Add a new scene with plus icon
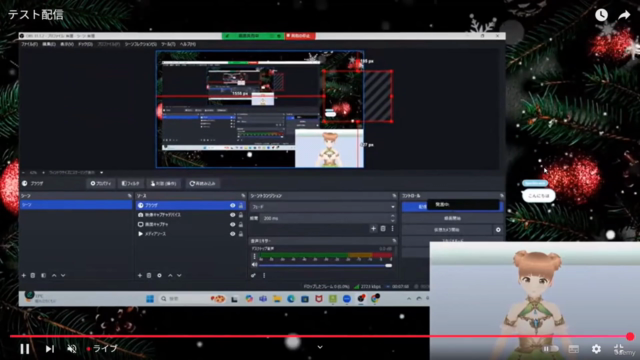 [x=24, y=276]
